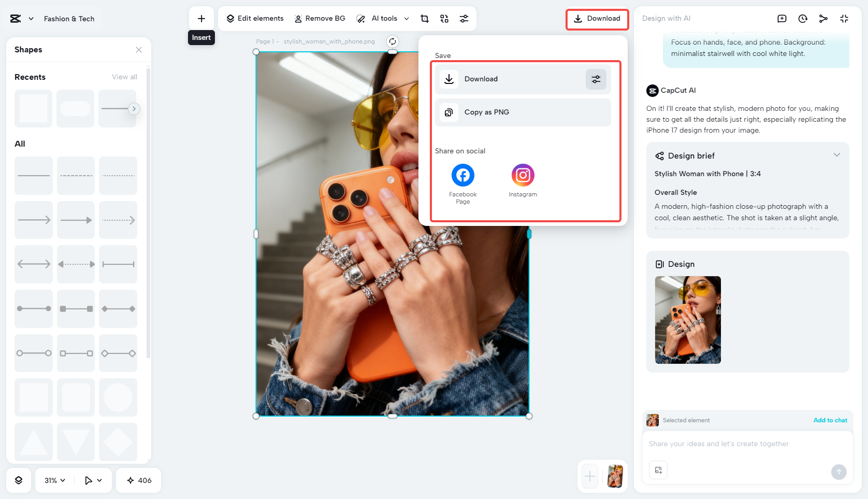The height and width of the screenshot is (499, 868).
Task: Click View all recents link
Action: coord(124,77)
